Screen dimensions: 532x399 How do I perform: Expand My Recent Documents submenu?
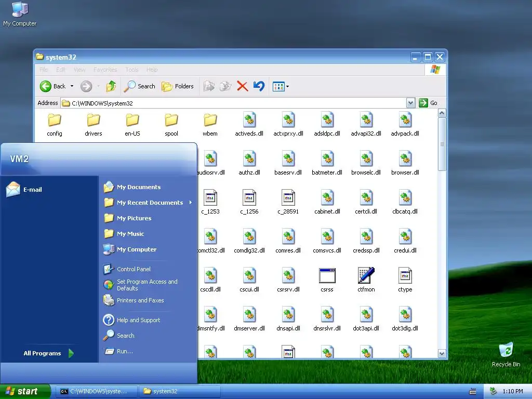coord(148,203)
